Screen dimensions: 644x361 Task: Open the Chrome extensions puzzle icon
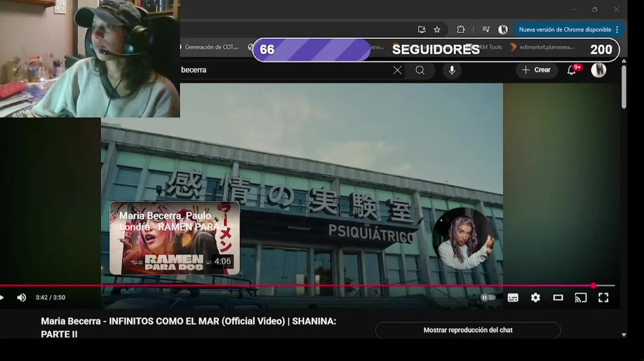460,30
